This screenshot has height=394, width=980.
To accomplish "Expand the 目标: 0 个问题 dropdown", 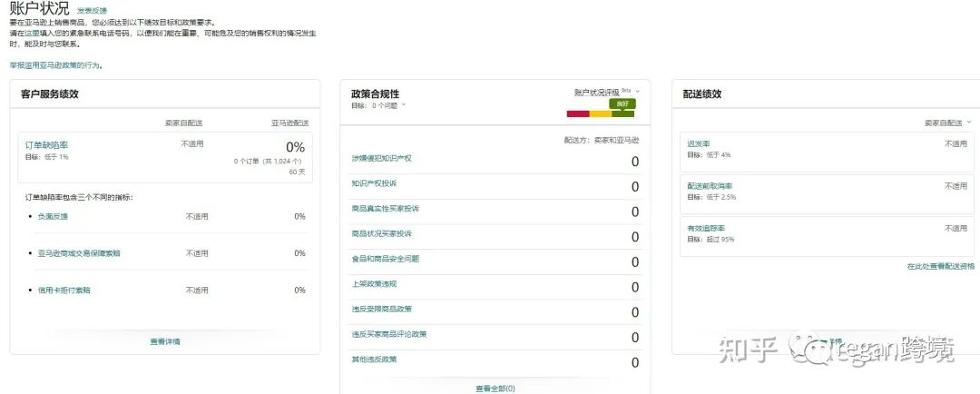I will pyautogui.click(x=378, y=105).
